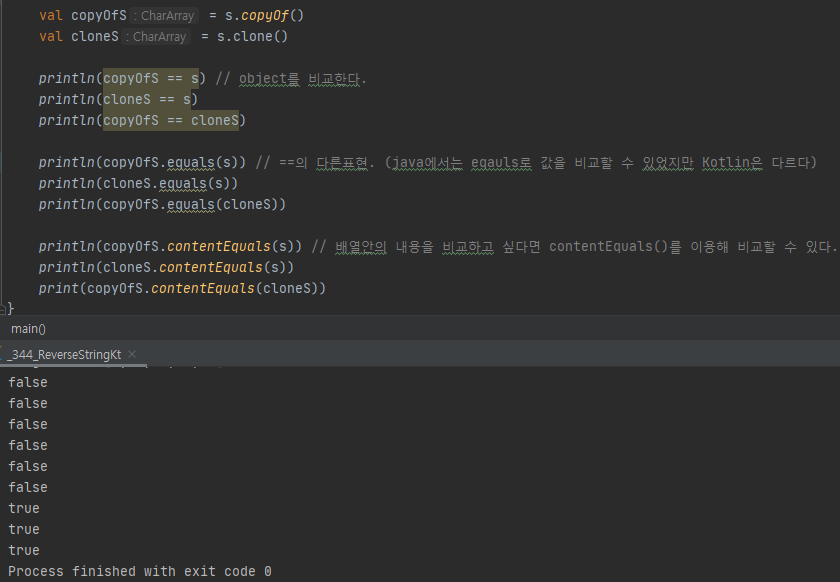Click the CharArray type hint beside copyOfS
This screenshot has height=582, width=840.
pyautogui.click(x=164, y=16)
